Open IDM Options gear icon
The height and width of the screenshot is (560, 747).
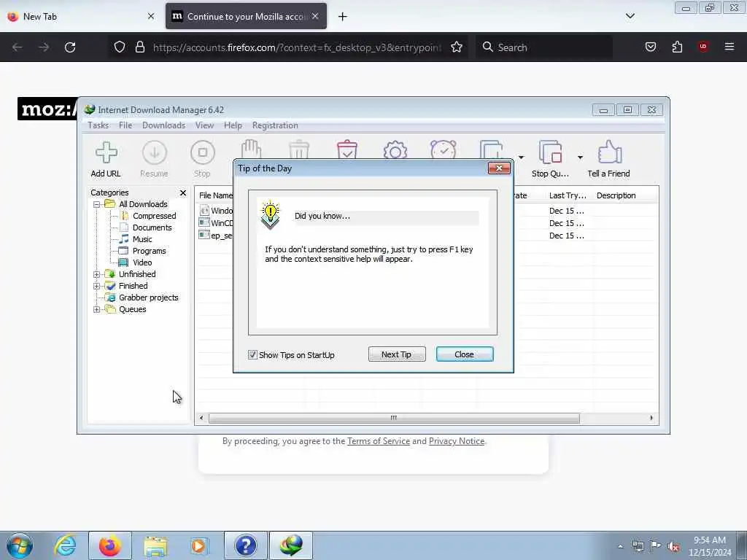[395, 149]
